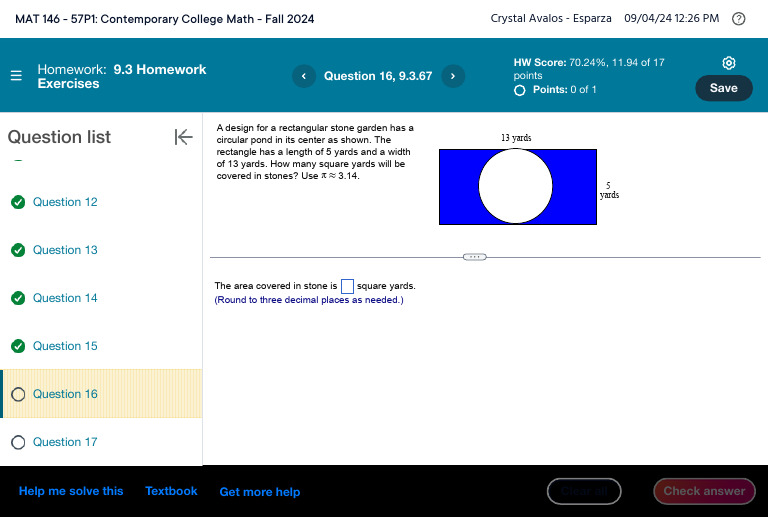Click the Save button
This screenshot has height=521, width=768.
723,88
